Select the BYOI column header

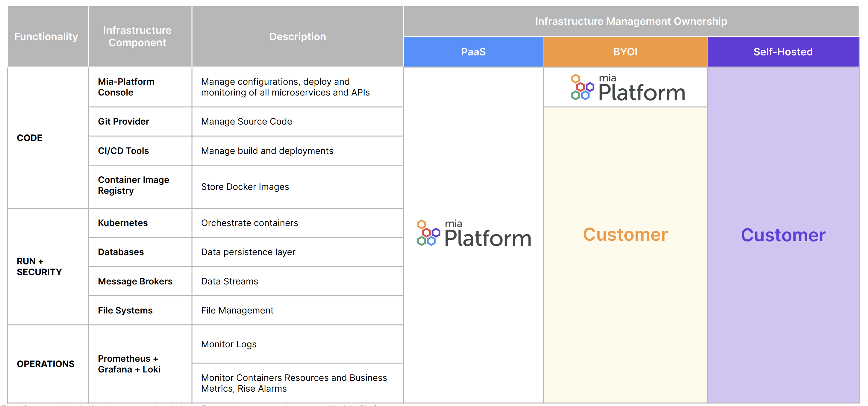(x=626, y=51)
